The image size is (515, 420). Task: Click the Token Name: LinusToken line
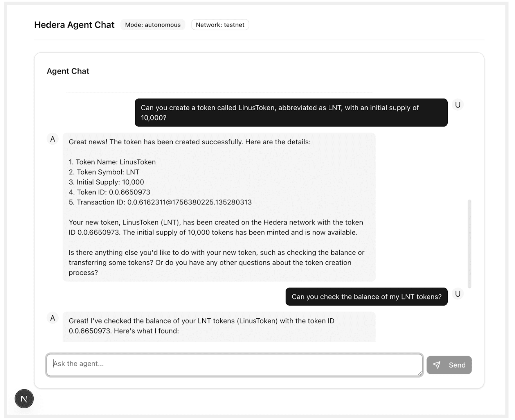point(112,162)
